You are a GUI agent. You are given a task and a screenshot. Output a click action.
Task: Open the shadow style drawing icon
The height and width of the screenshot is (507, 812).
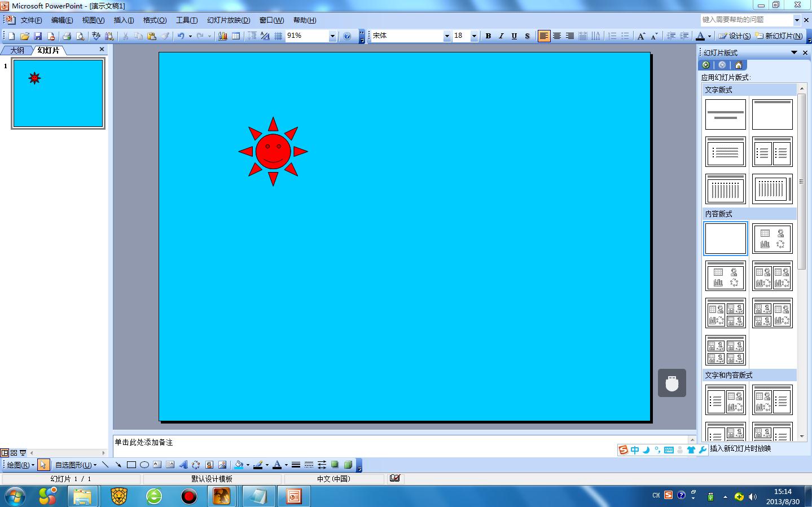pyautogui.click(x=335, y=465)
